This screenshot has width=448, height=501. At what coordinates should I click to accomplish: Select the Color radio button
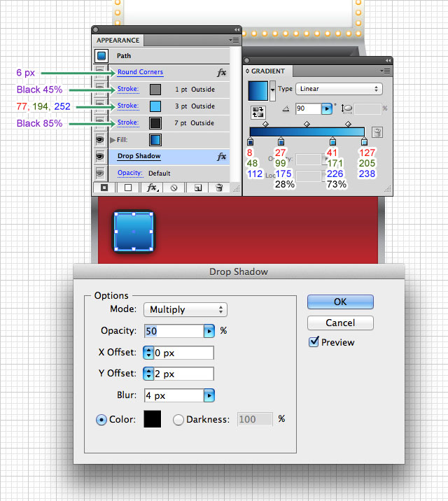pos(101,420)
